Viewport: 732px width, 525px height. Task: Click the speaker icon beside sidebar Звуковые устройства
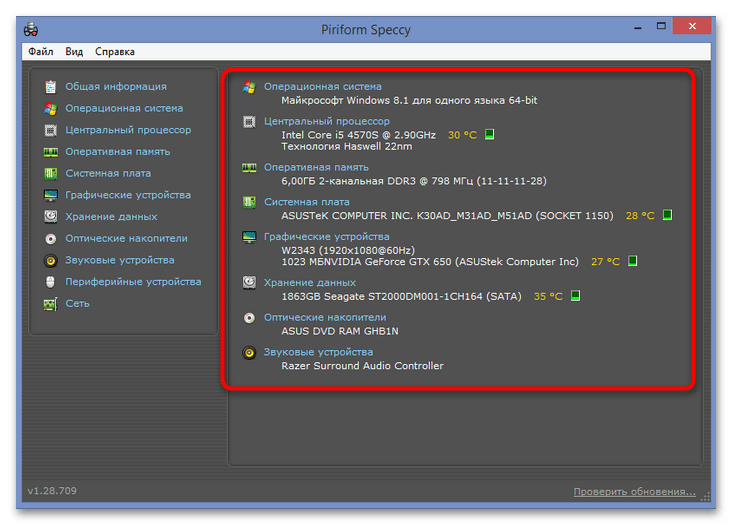tap(50, 260)
